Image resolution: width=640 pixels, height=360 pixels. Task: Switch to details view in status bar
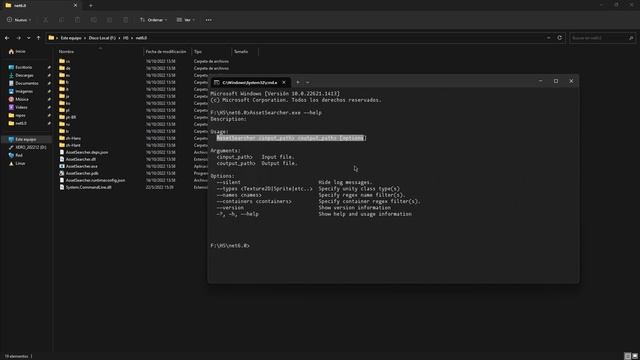point(628,356)
